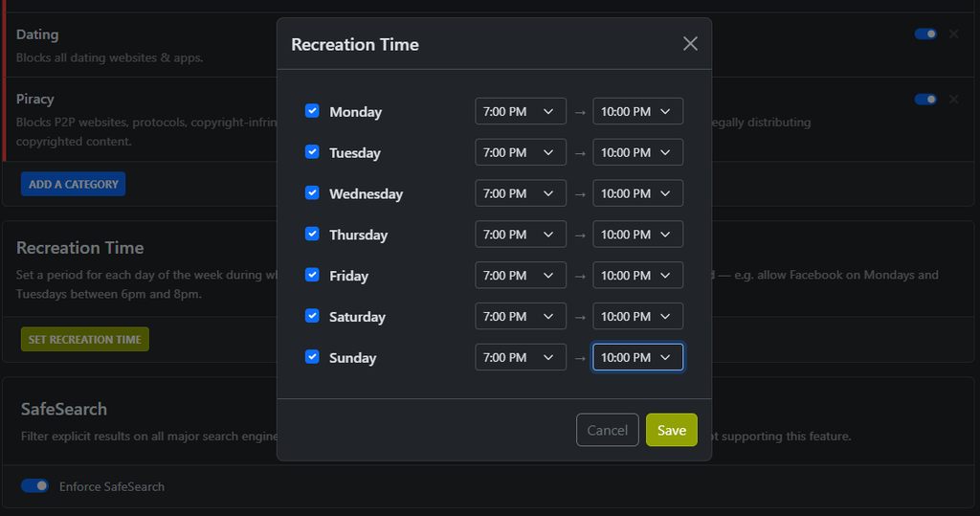Expand Thursday start time selector

coord(521,235)
